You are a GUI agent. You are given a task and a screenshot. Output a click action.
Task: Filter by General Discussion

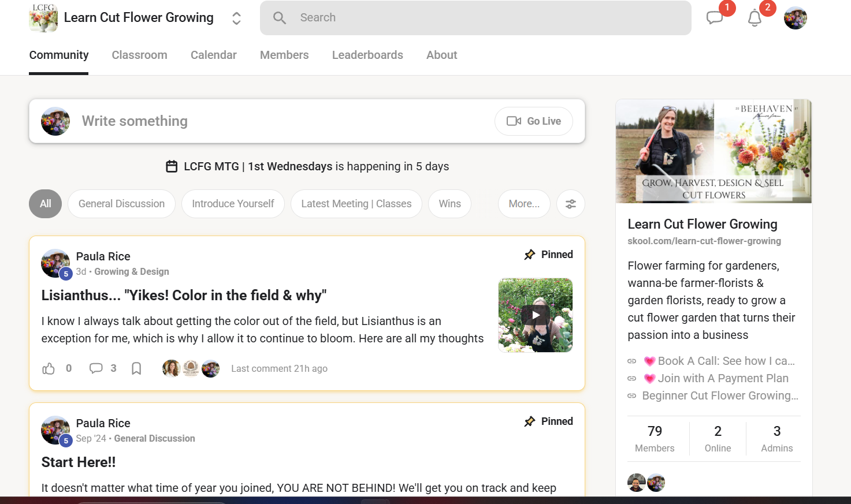[121, 204]
